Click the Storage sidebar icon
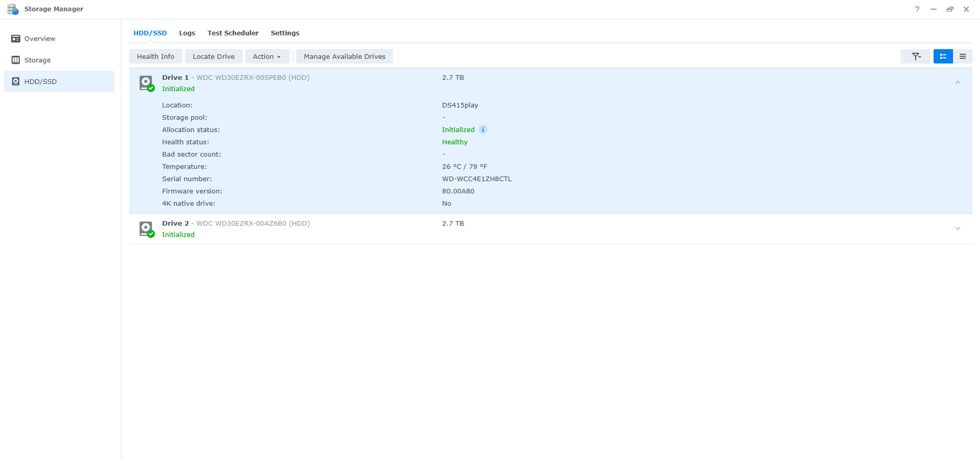Viewport: 980px width, 459px height. coord(16,60)
